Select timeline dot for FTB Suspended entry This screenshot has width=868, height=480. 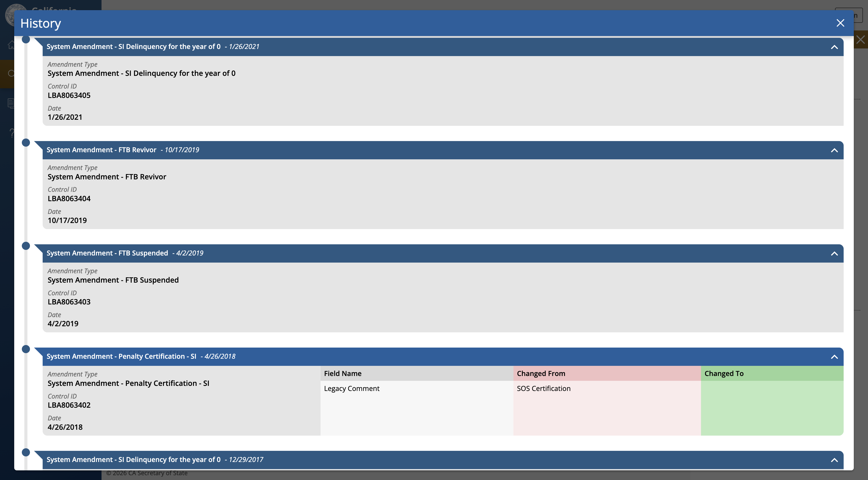click(26, 246)
